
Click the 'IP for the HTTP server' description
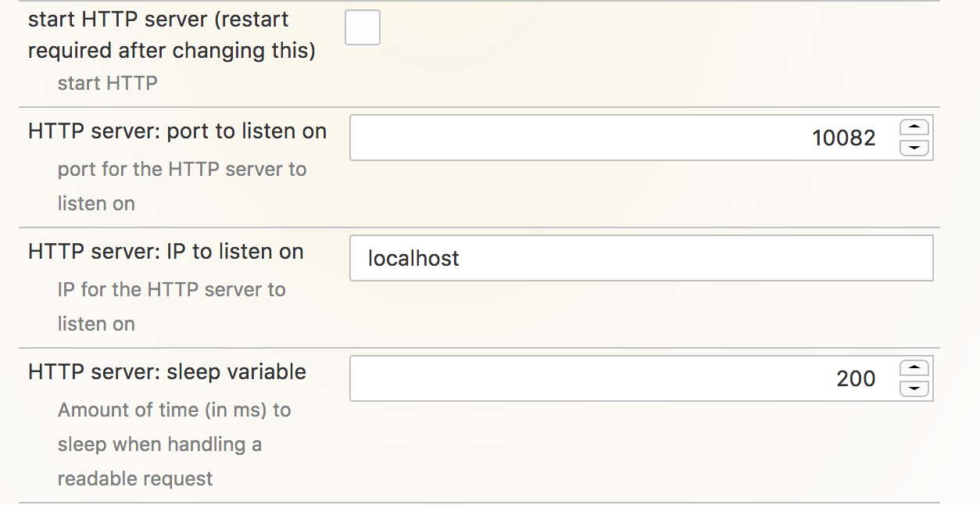[x=172, y=290]
